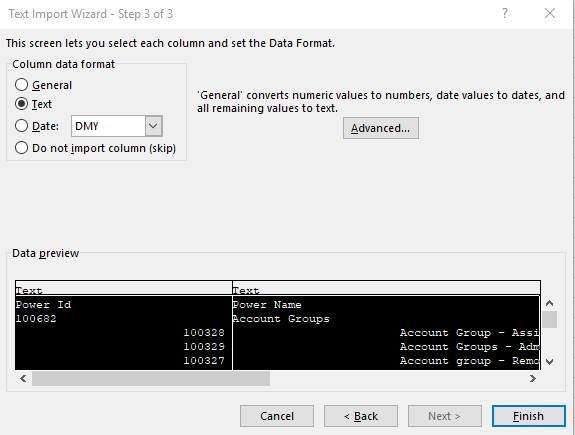Click the Finish button
Image resolution: width=575 pixels, height=435 pixels.
(528, 416)
